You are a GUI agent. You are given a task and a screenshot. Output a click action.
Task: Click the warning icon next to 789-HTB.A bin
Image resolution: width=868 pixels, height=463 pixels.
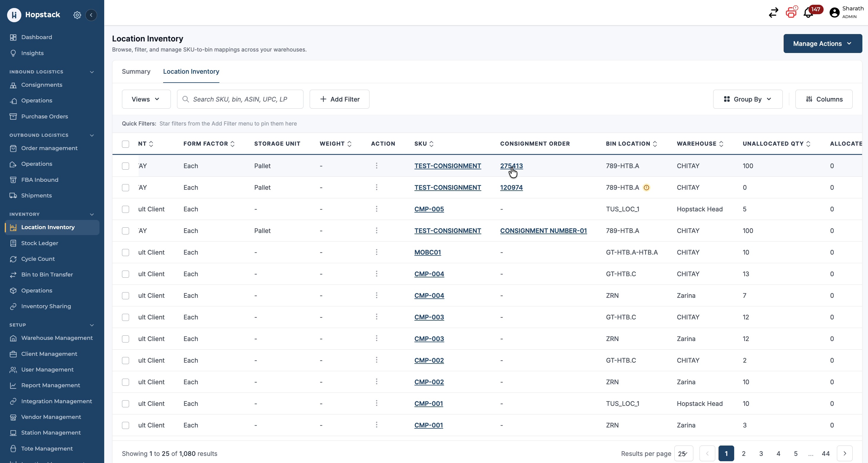coord(646,188)
